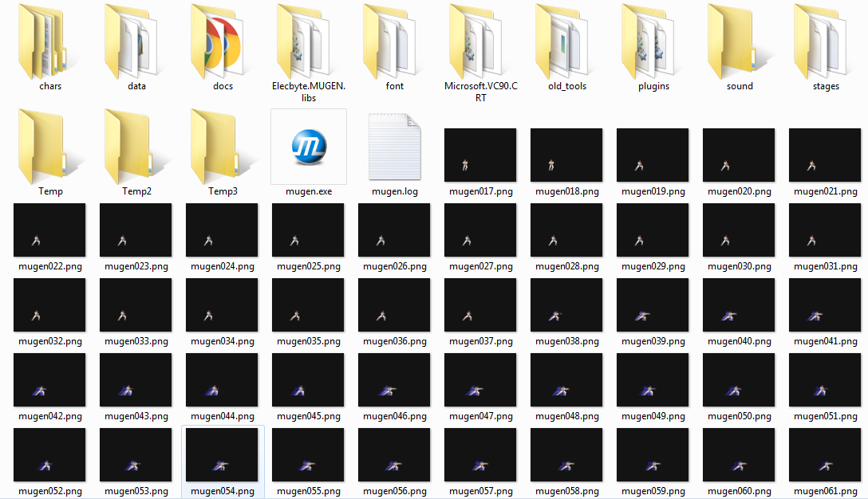
Task: Select thumbnail mugen058.png
Action: coord(566,454)
